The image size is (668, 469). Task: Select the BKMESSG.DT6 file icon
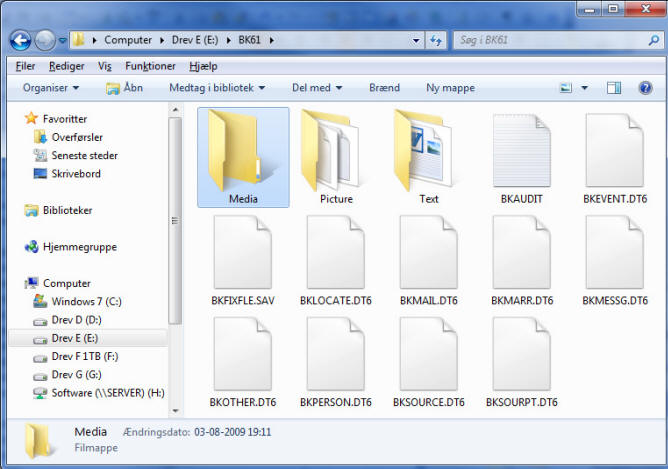[615, 252]
